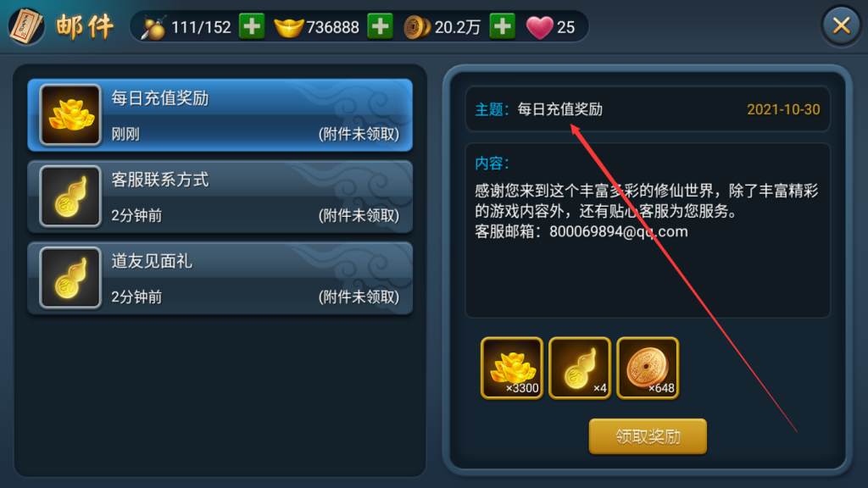
Task: Tap the green plus next to 111/152
Action: pos(252,26)
